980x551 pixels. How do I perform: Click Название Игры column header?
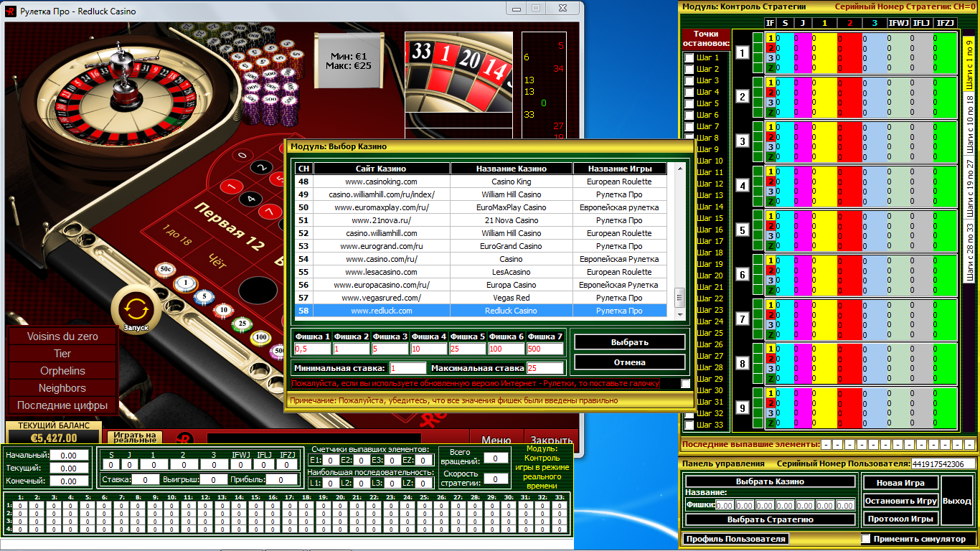click(620, 169)
